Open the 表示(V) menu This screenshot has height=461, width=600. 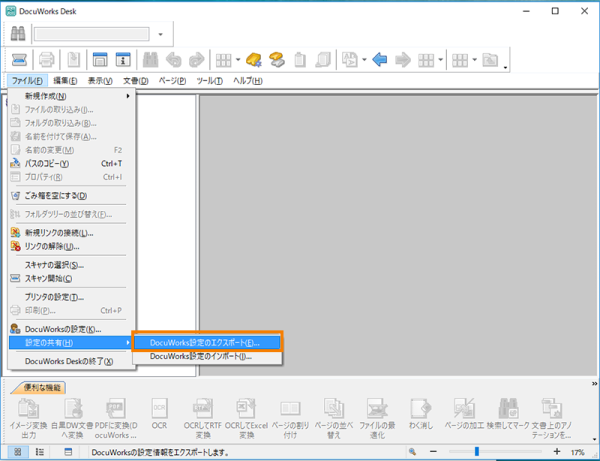tap(100, 81)
